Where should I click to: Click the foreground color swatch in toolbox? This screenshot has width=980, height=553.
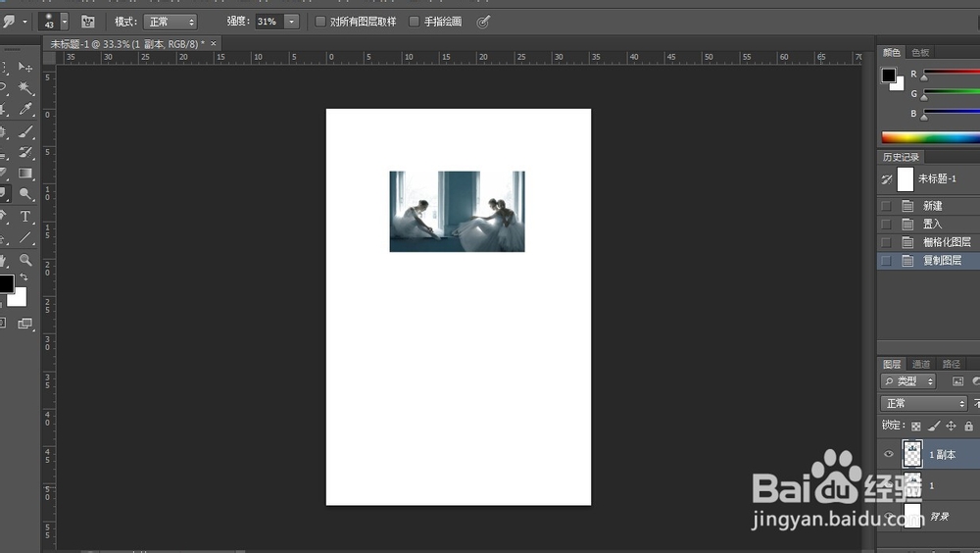(6, 283)
